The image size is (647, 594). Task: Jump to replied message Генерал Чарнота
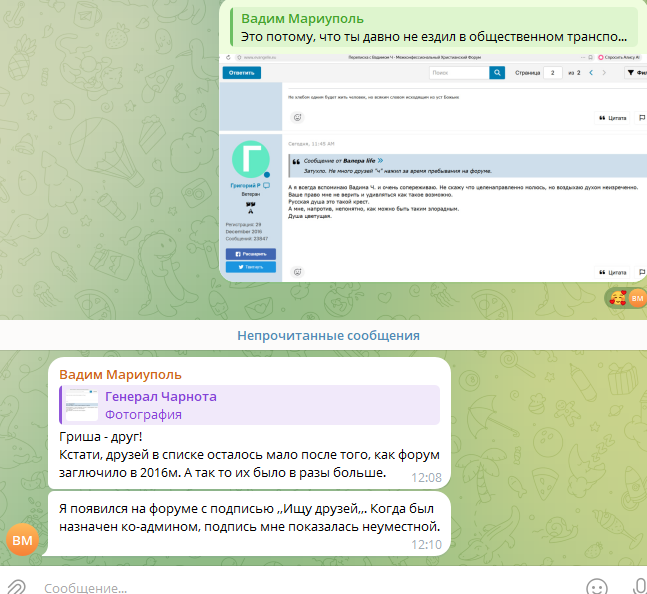(x=250, y=405)
